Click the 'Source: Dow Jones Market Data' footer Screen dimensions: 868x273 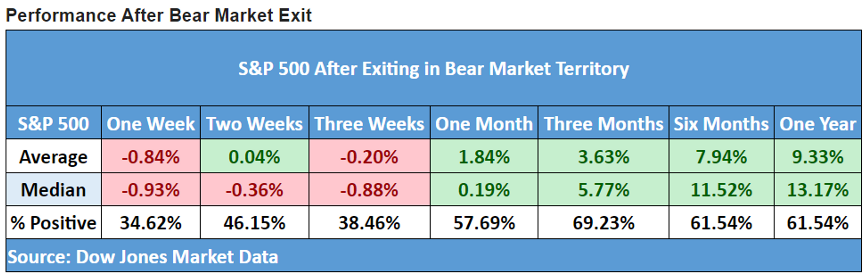coord(143,257)
